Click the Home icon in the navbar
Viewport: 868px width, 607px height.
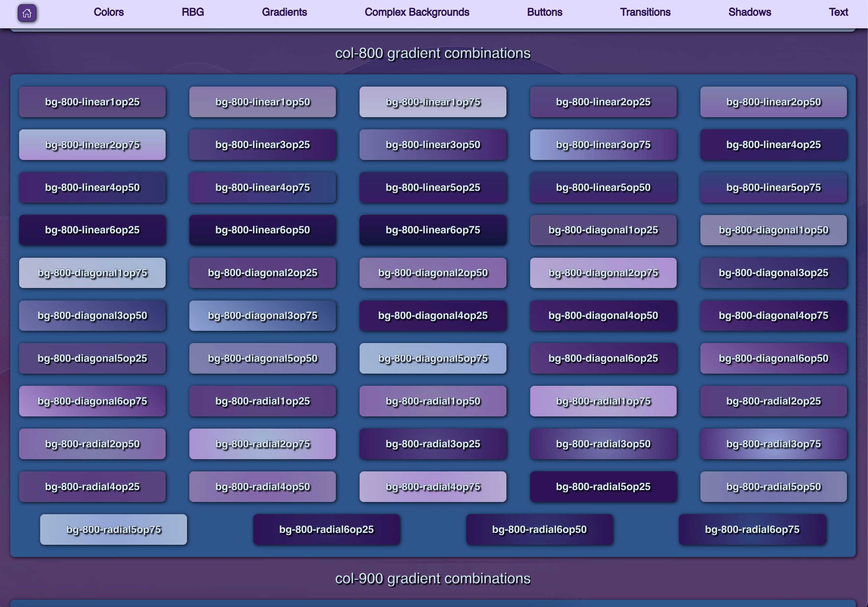(27, 13)
